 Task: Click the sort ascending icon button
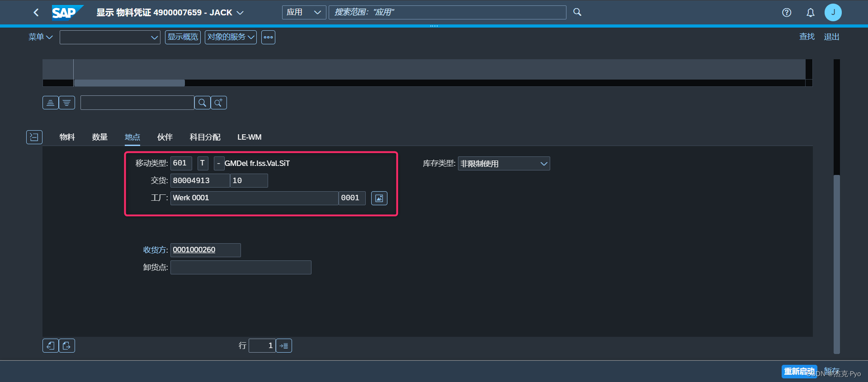pos(51,103)
